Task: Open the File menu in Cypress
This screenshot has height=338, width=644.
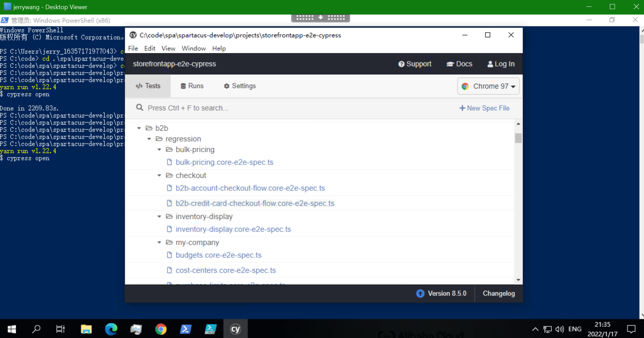Action: tap(133, 48)
